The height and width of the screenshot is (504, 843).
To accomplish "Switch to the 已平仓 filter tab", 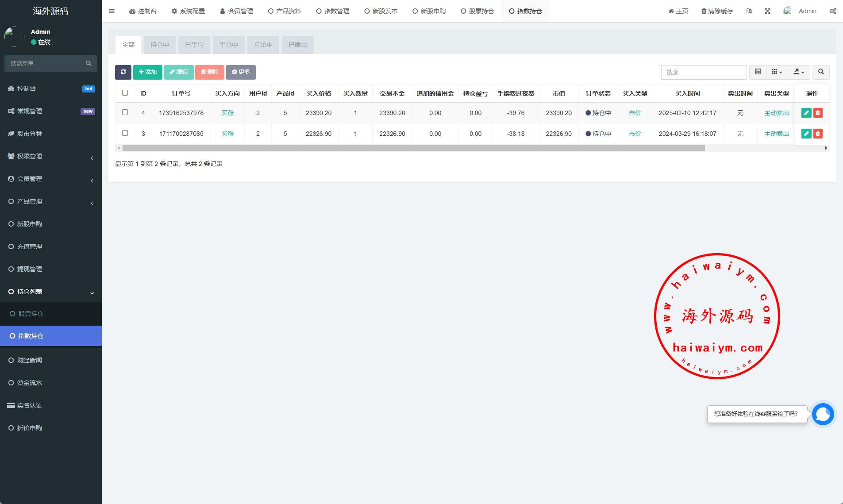I will pyautogui.click(x=194, y=45).
